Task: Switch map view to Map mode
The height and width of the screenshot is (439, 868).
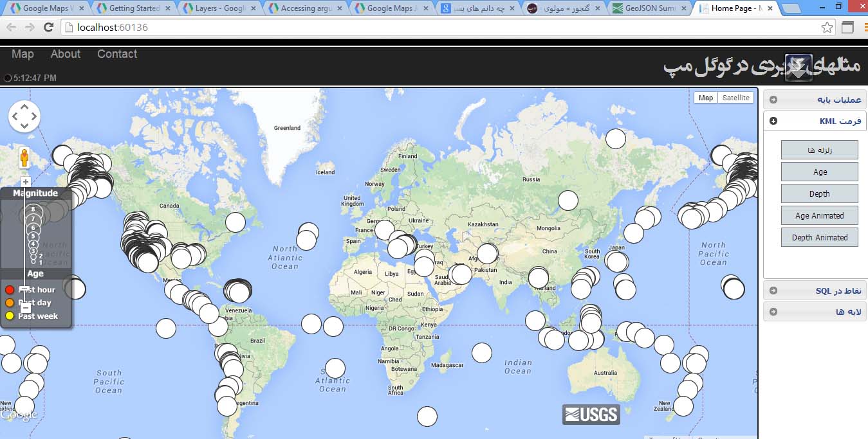Action: (706, 98)
